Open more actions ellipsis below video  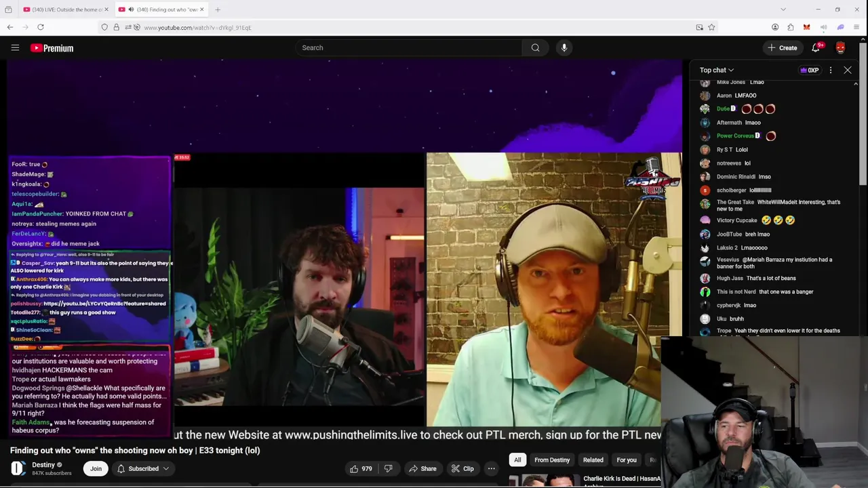click(491, 468)
